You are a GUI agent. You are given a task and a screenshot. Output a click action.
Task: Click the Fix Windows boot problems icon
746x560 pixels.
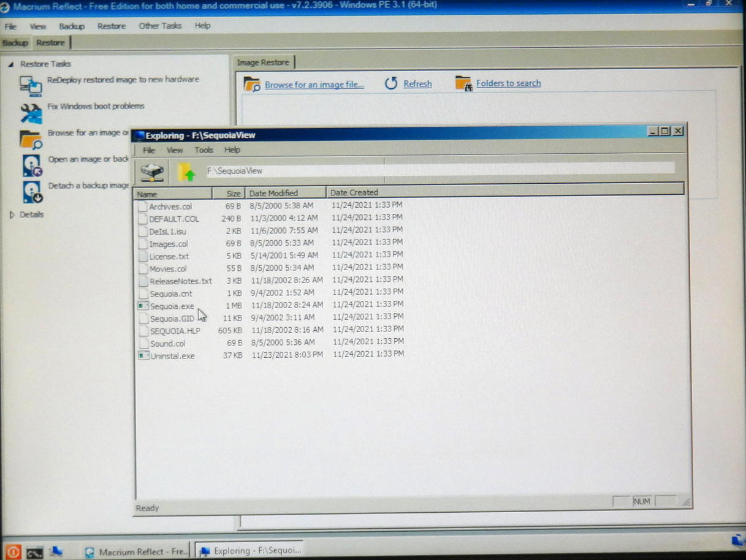click(x=30, y=113)
